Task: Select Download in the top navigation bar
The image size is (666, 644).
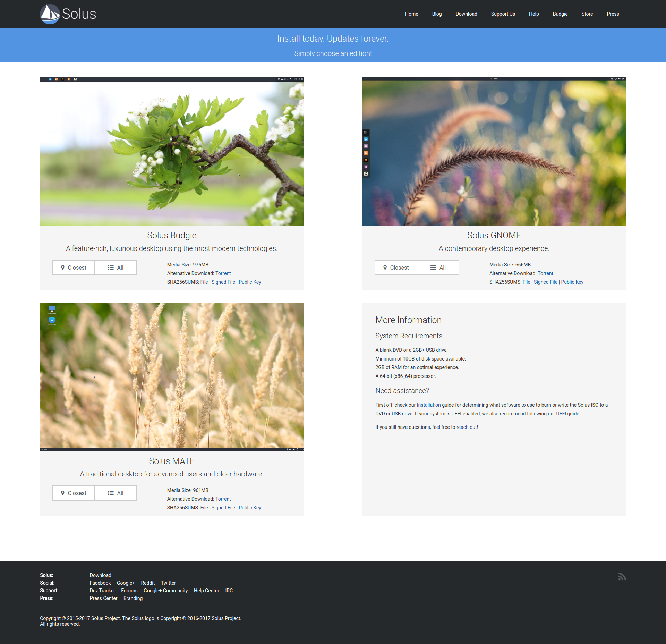Action: pyautogui.click(x=466, y=14)
